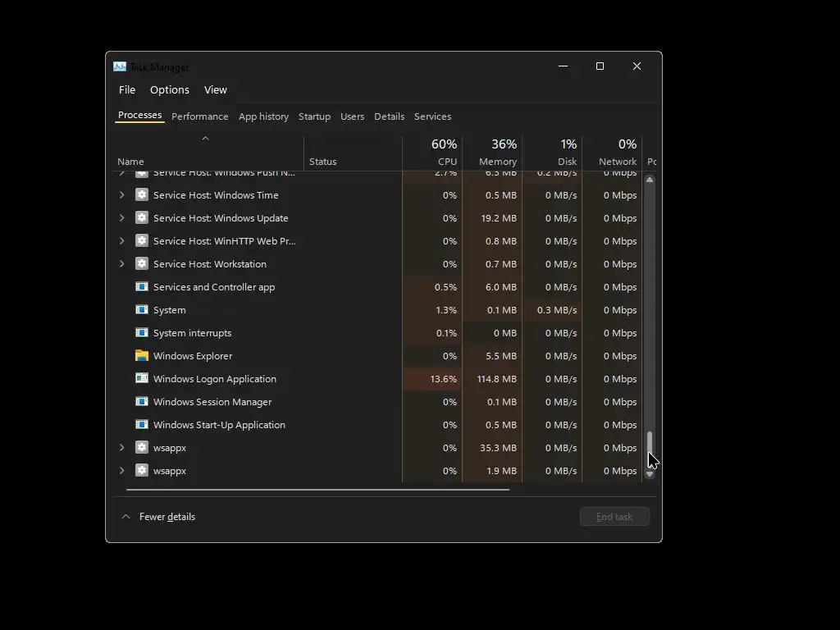
Task: Click the gear icon of wsappx using 1.9 MB
Action: click(141, 470)
